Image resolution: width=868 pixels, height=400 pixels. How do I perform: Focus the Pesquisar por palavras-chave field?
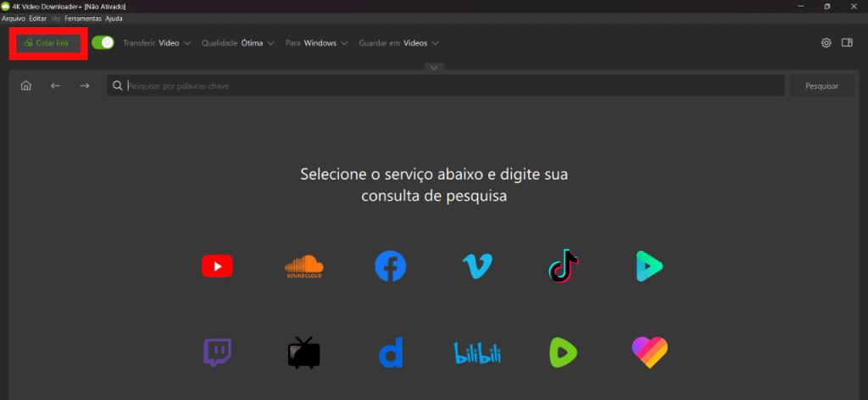(x=446, y=86)
